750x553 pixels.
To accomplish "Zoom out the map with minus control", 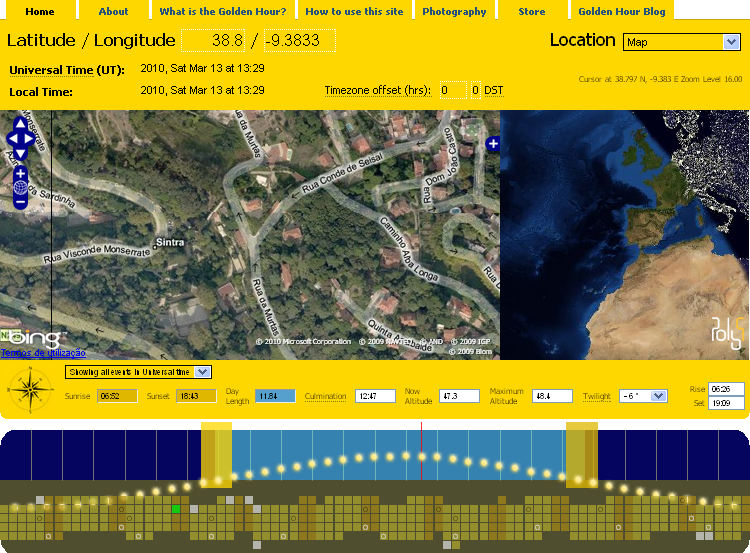I will (20, 202).
